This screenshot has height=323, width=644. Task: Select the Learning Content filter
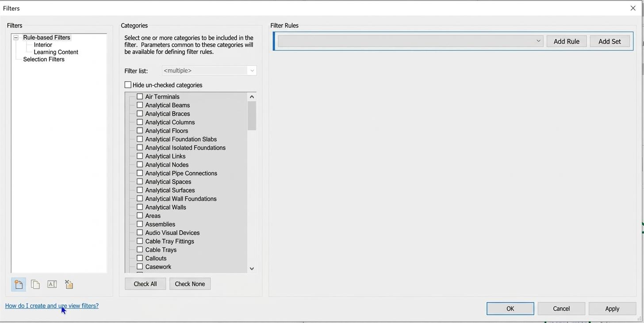[56, 52]
